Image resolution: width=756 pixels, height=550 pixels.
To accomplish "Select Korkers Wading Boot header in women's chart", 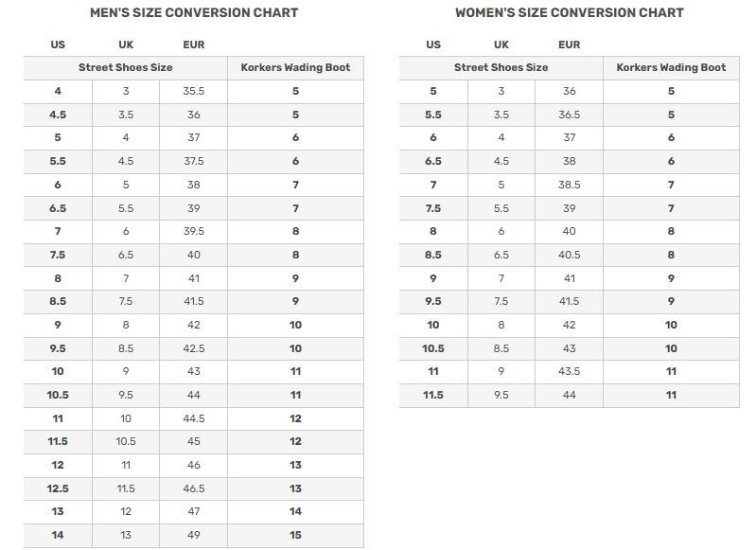I will [671, 67].
